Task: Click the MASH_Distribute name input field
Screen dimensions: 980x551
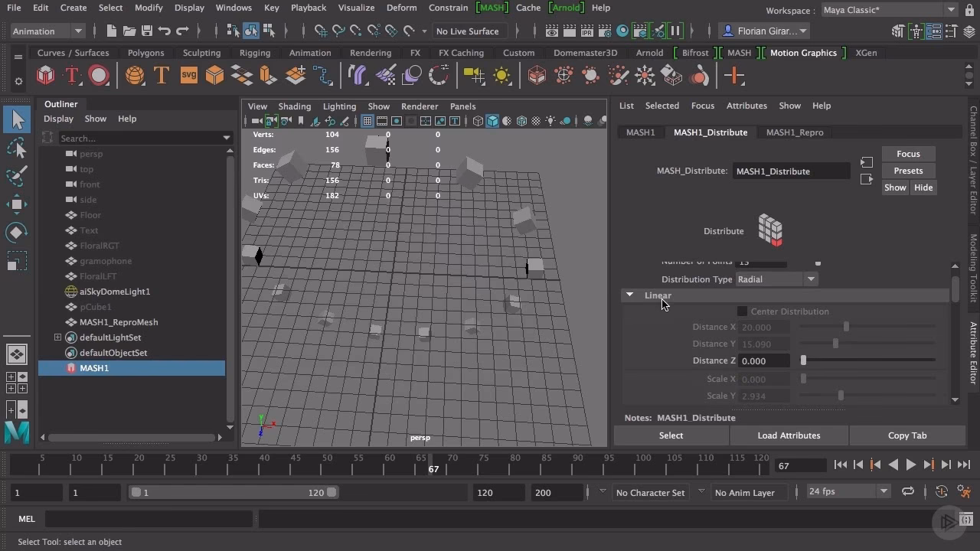Action: 791,171
